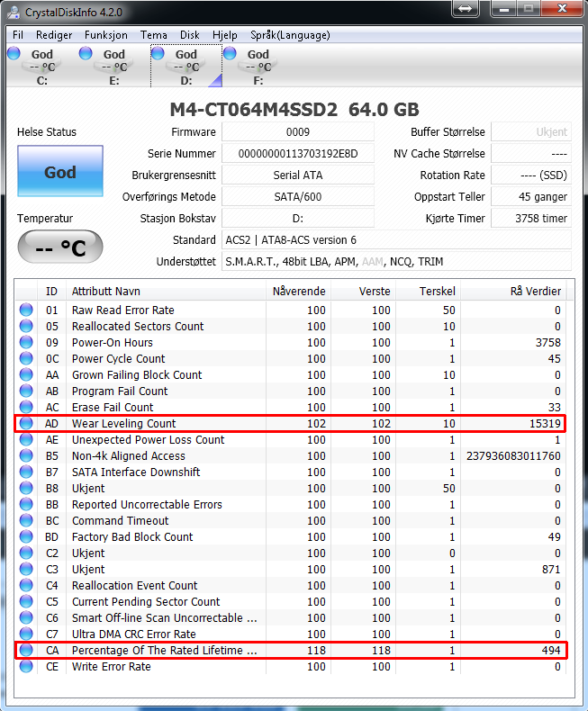
Task: Click status orb for Reallocation Event Count
Action: [x=26, y=585]
